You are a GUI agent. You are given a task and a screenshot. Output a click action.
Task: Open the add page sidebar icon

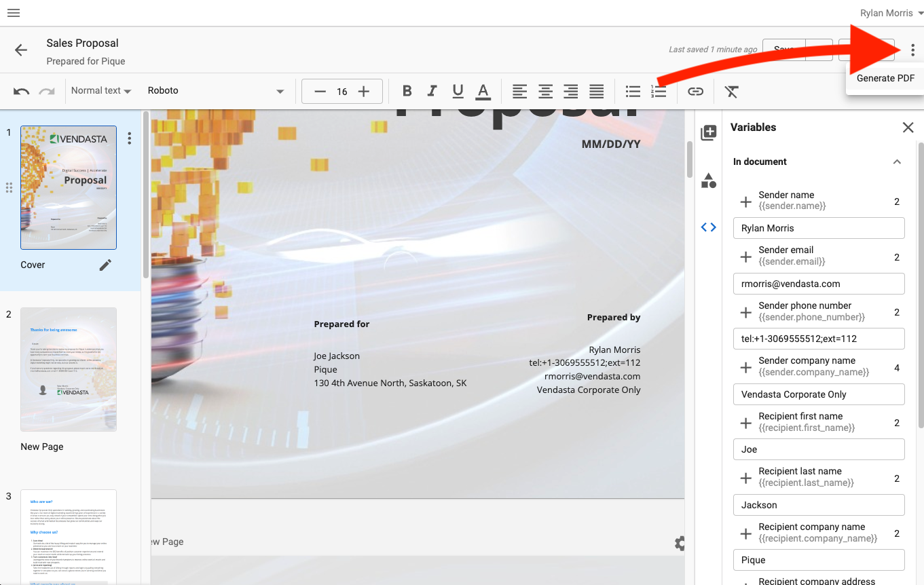click(708, 133)
